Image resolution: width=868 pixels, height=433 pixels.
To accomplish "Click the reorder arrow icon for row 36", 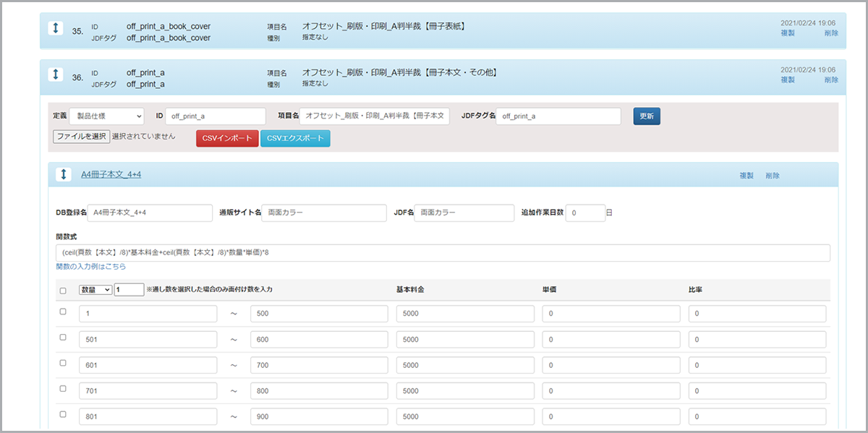I will [x=56, y=74].
